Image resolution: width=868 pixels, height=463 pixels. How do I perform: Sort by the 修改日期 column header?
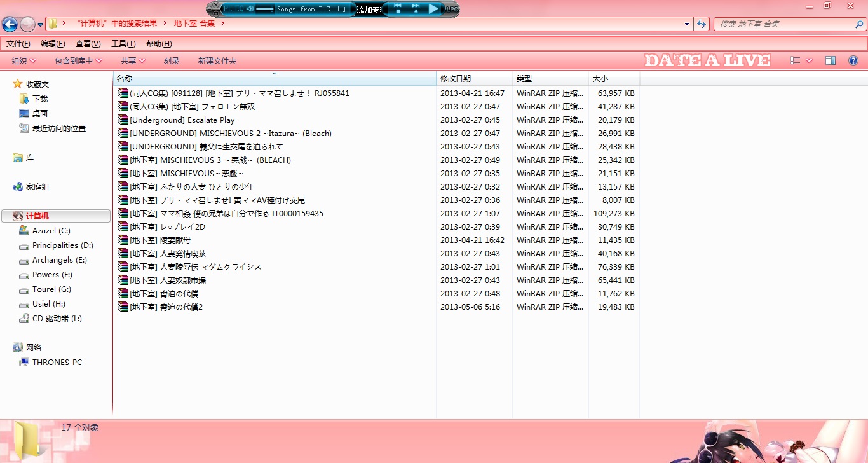click(x=475, y=79)
